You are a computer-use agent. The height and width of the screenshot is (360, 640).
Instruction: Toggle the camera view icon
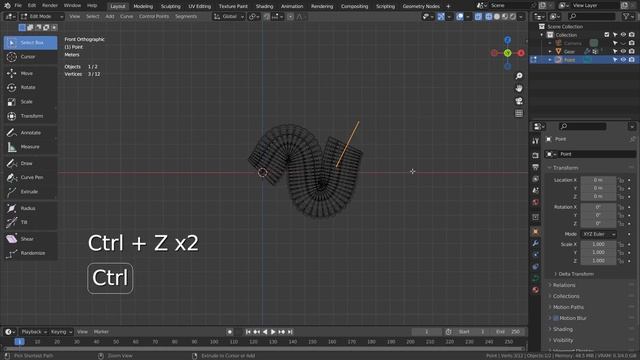click(519, 101)
